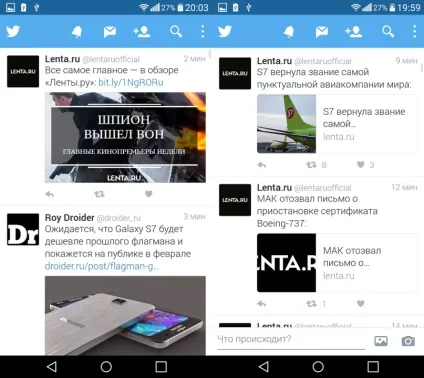Open the picture notification icon in left status bar

pos(10,7)
